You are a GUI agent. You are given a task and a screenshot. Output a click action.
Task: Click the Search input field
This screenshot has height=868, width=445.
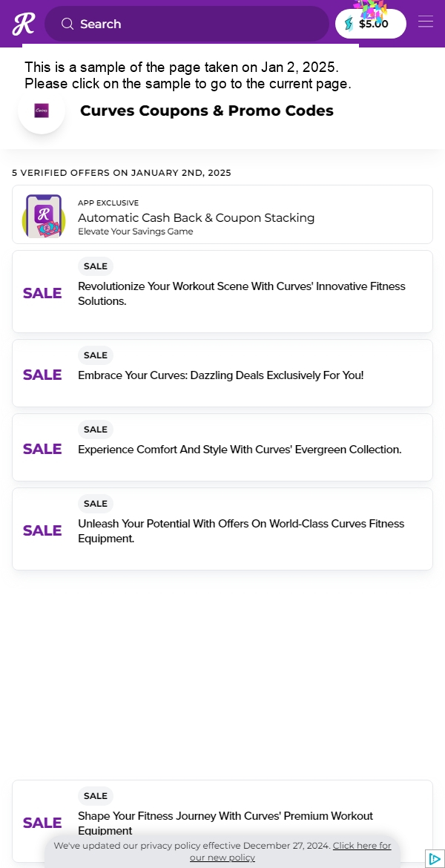187,24
